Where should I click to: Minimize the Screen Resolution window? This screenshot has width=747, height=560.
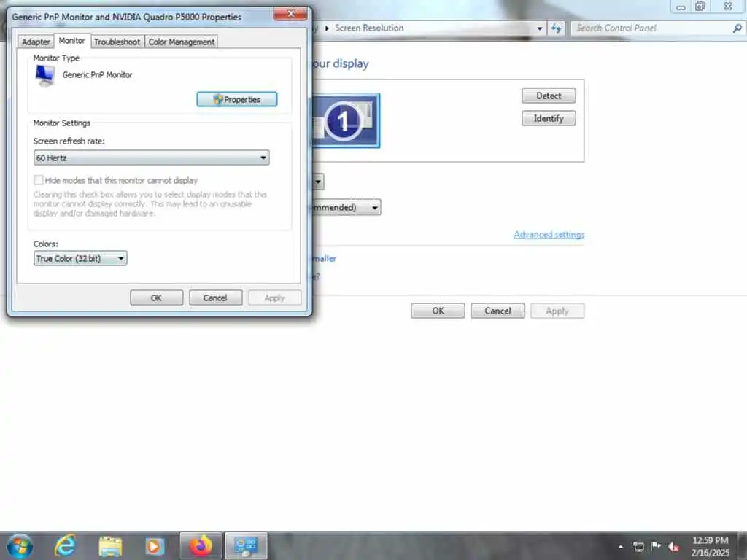pyautogui.click(x=681, y=6)
